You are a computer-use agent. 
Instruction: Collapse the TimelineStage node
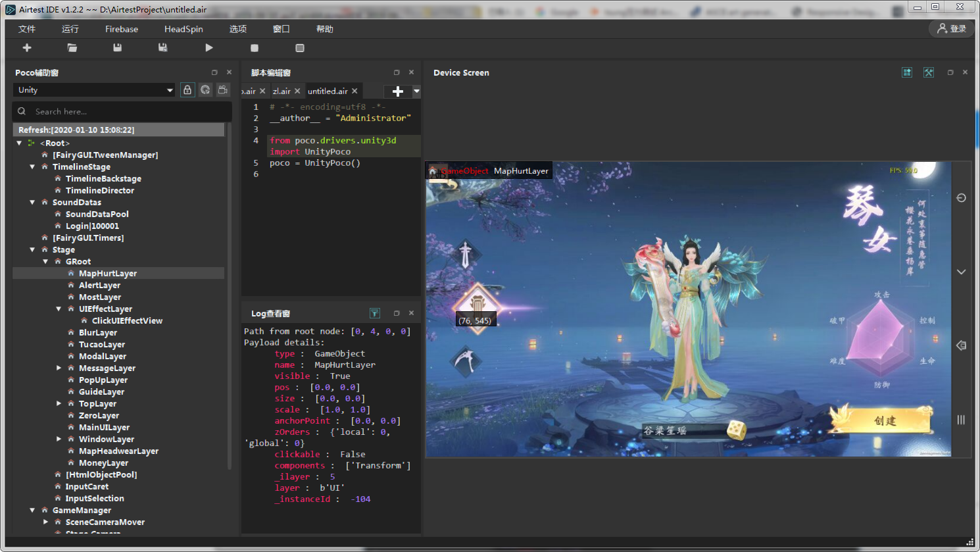(x=32, y=166)
